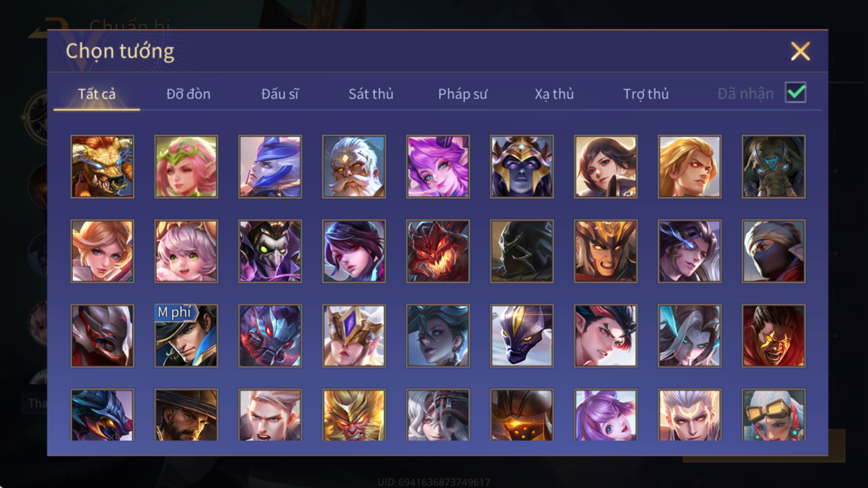
Task: Select the golden bull hero portrait
Action: [103, 166]
